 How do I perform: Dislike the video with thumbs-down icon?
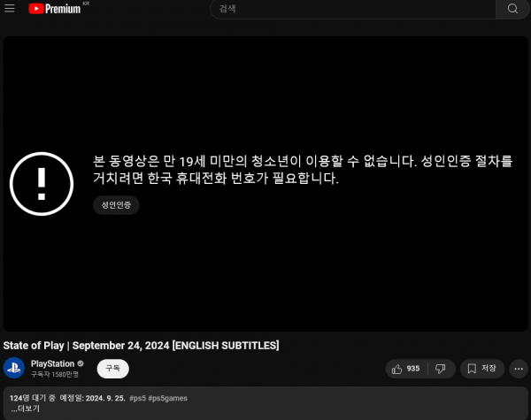(x=440, y=368)
